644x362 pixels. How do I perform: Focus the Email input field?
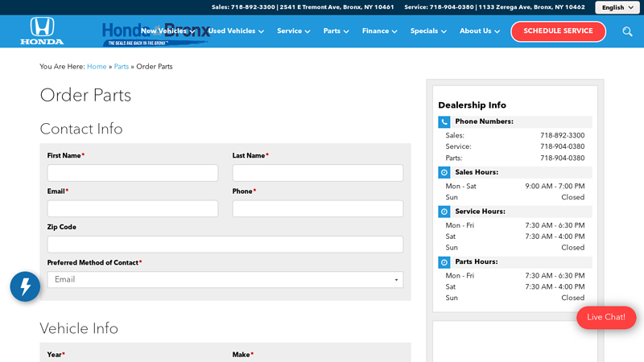click(x=133, y=208)
